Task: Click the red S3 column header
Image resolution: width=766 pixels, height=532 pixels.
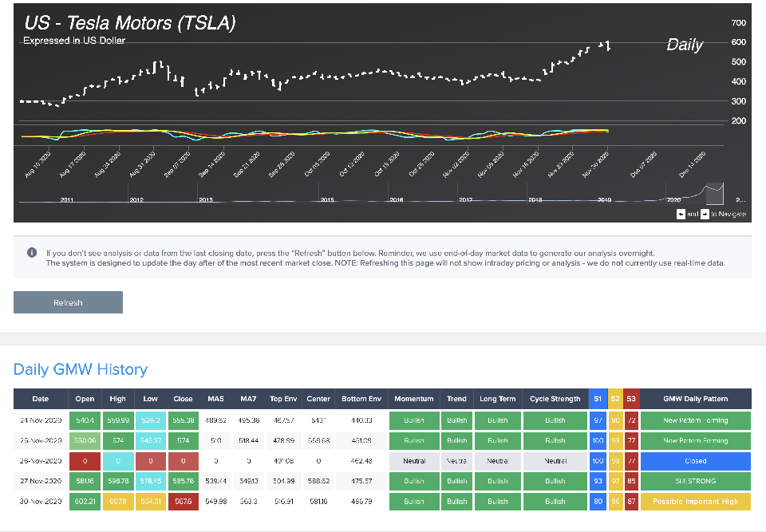Action: coord(631,399)
